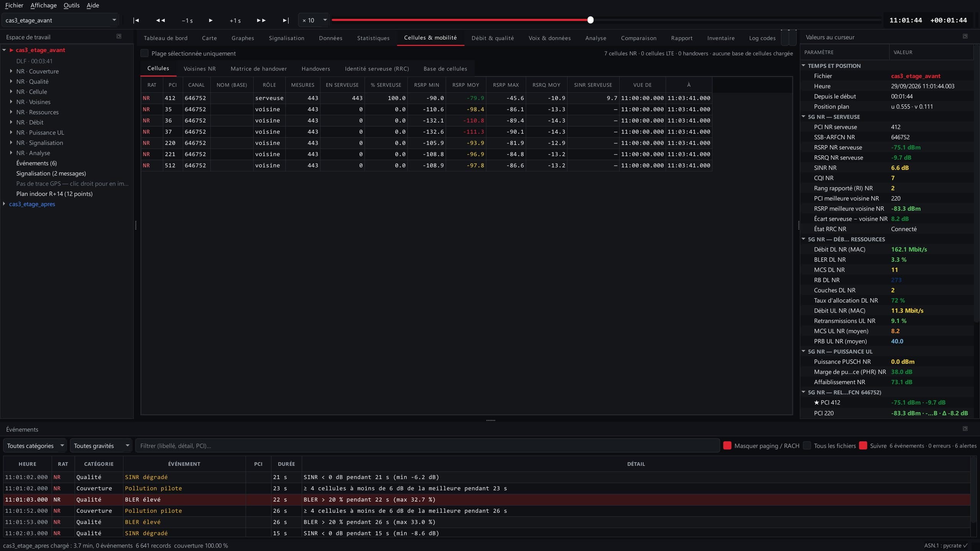Viewport: 980px width, 551px height.
Task: Select Signalisation (2 messages) tree item
Action: [51, 173]
